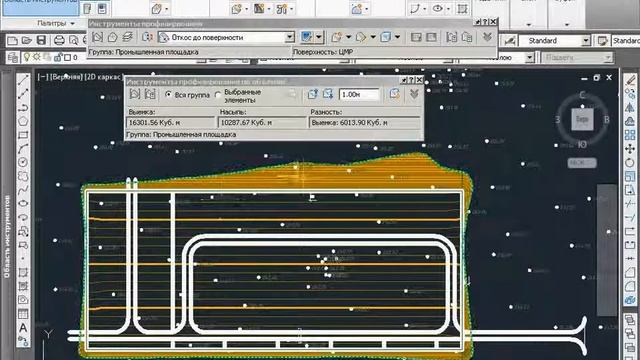
Task: Click ViewCube west 'З' direction
Action: (558, 120)
